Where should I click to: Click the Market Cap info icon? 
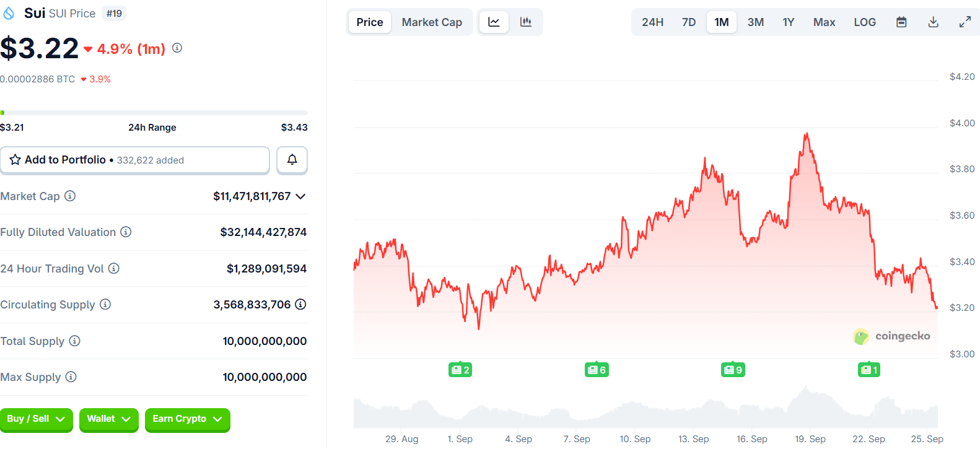(x=70, y=196)
